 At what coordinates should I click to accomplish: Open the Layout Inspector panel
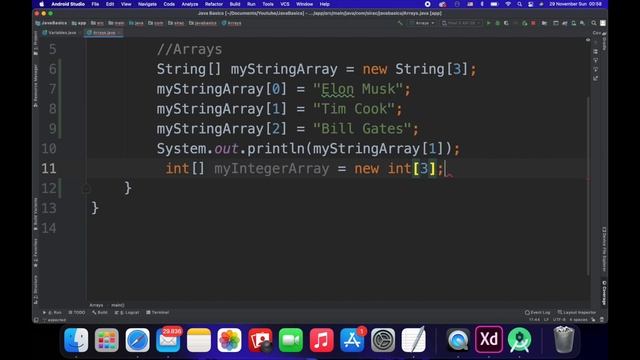[x=577, y=312]
